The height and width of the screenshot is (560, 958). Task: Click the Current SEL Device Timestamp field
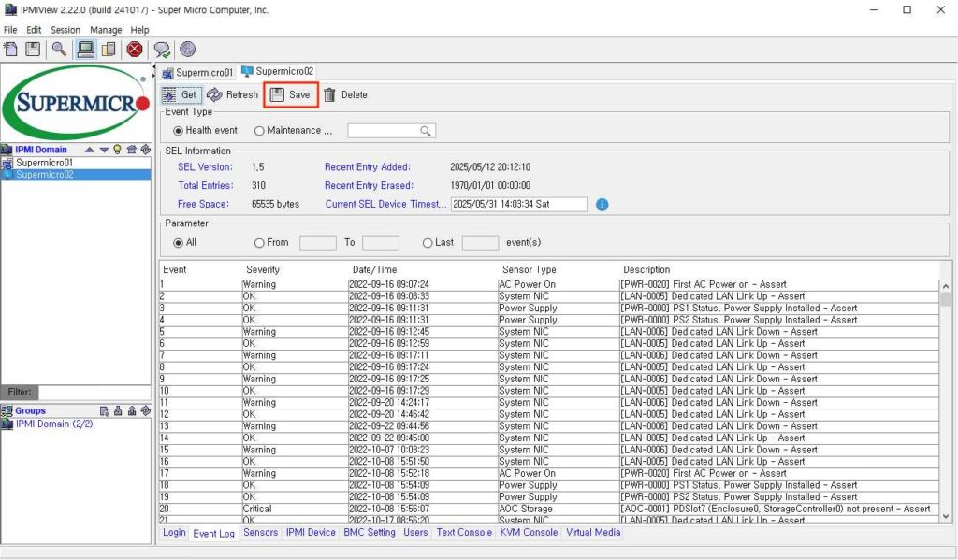pos(518,205)
